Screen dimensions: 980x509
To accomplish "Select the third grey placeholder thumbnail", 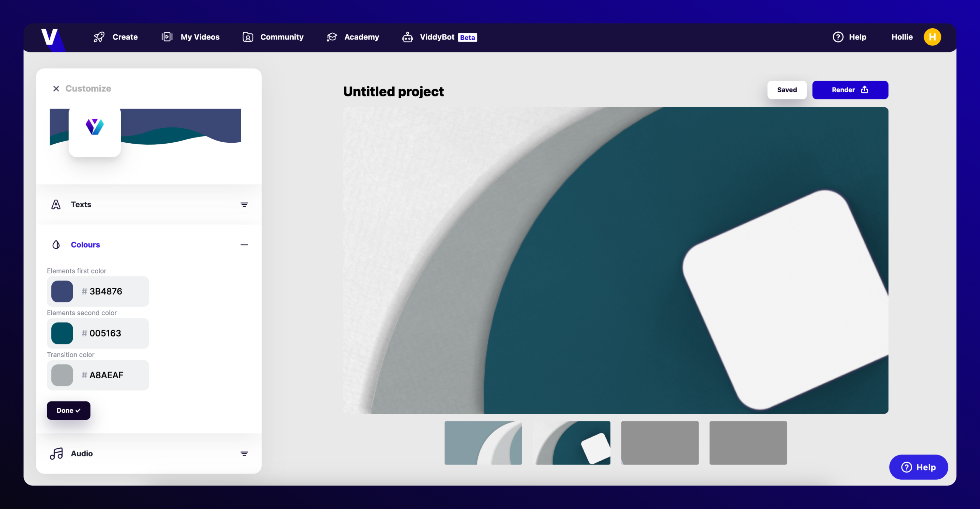I will click(660, 443).
